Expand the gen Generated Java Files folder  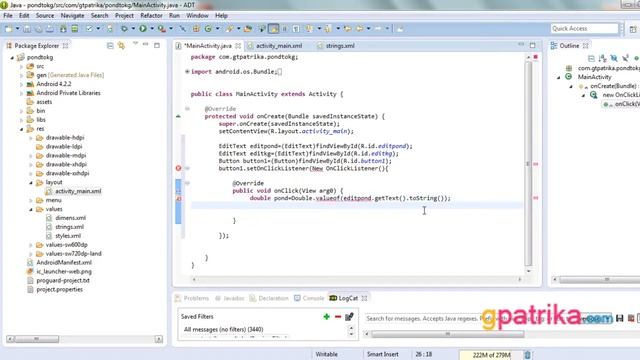coord(22,76)
